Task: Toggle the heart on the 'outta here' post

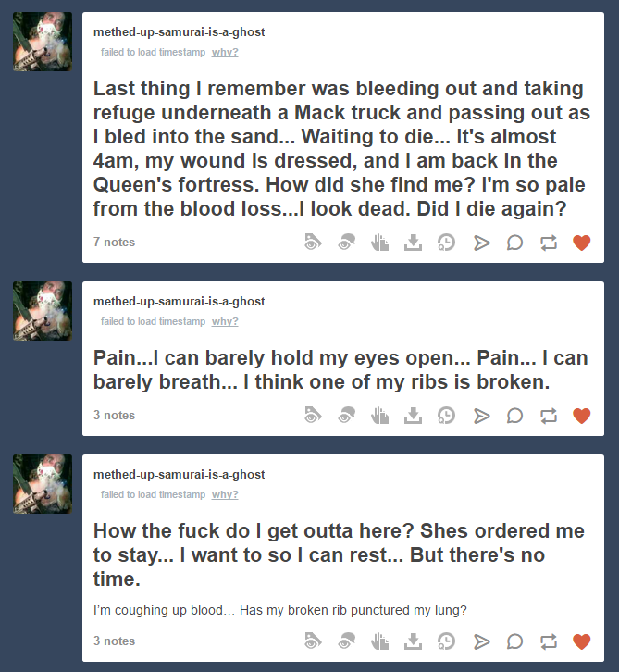Action: tap(581, 641)
